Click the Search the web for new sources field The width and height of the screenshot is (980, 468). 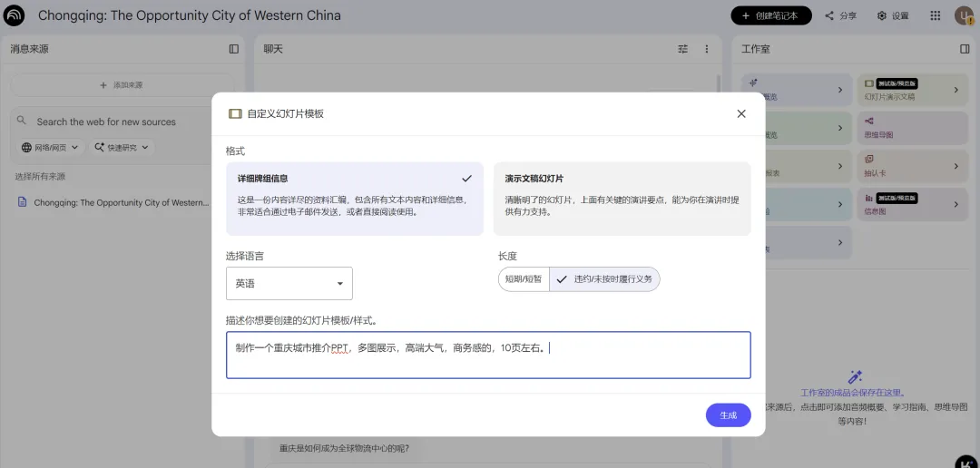106,122
